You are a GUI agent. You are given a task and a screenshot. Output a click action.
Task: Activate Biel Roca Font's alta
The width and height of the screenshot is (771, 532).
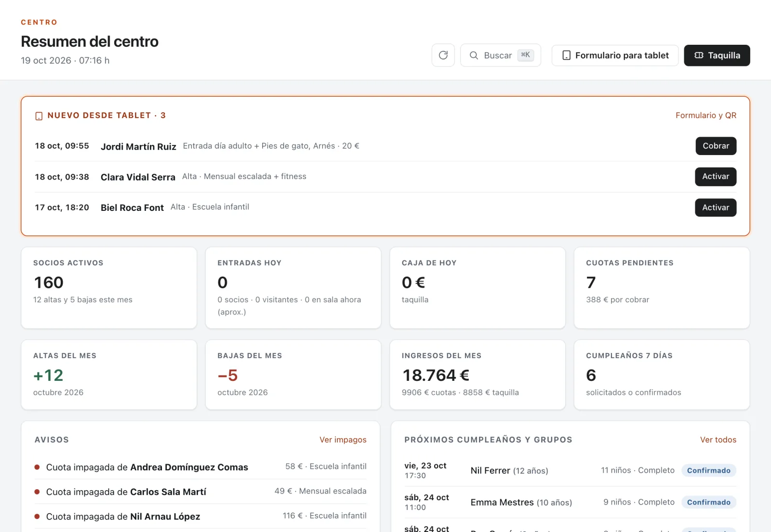coord(716,208)
